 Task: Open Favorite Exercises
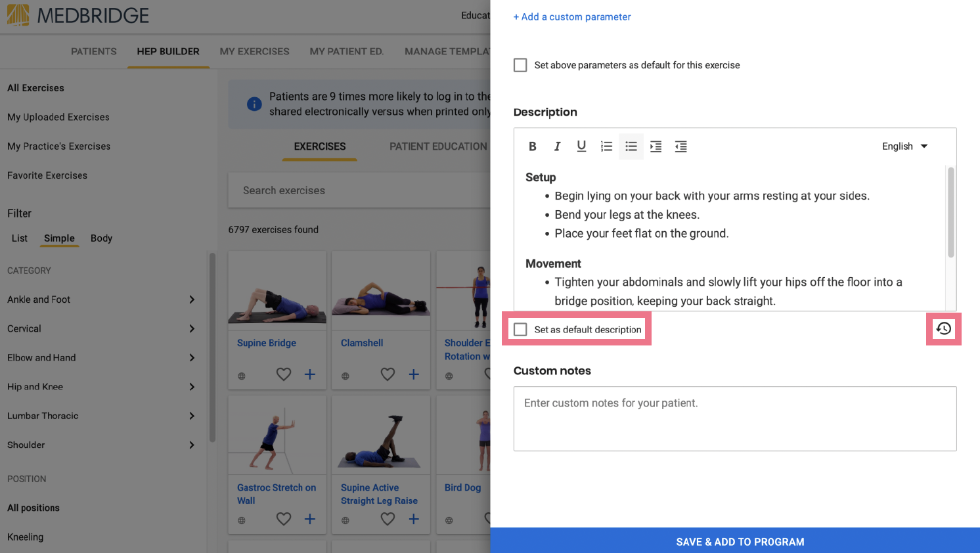pos(47,175)
